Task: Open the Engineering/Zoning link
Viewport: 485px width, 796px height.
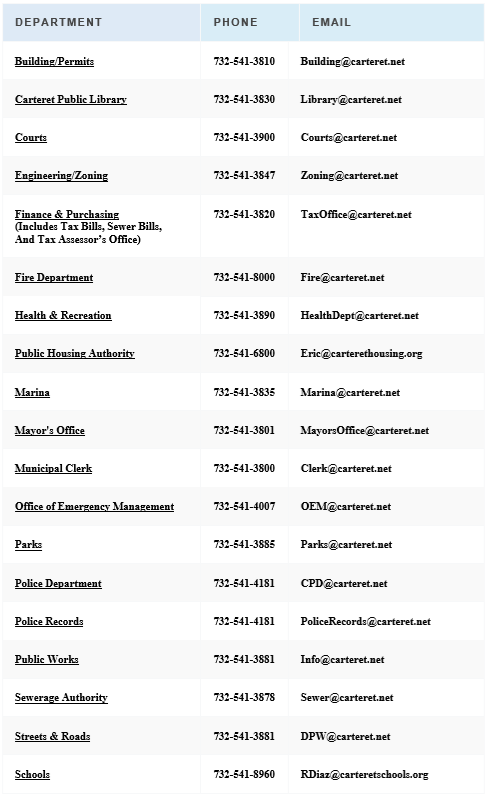Action: (x=61, y=176)
